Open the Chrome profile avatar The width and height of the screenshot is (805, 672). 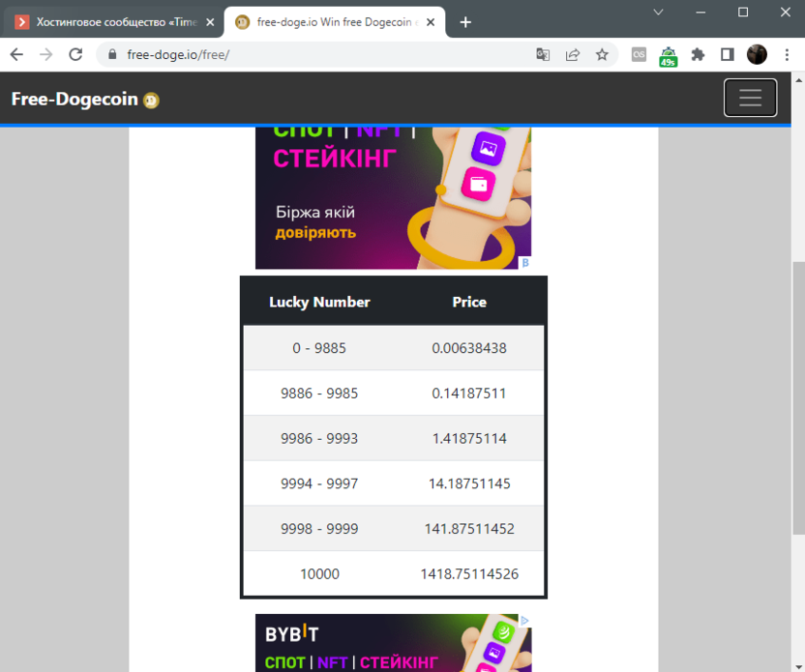(x=757, y=55)
